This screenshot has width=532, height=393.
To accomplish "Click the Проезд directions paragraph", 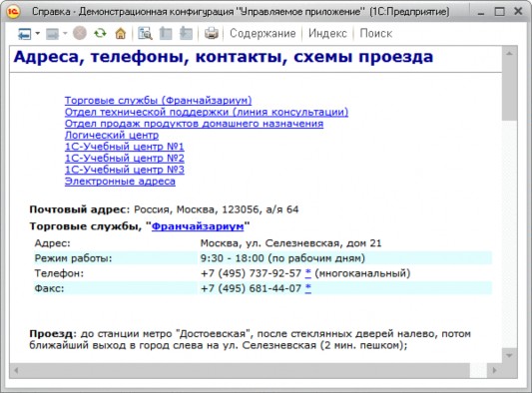I will [251, 339].
